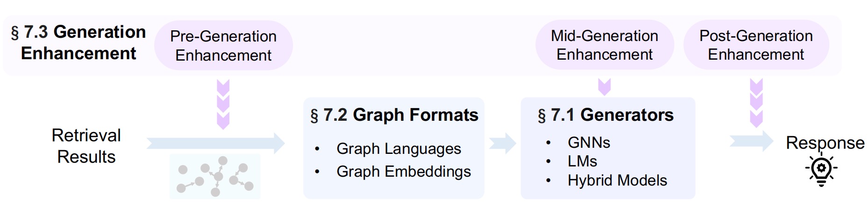868x207 pixels.
Task: Select the Post-Generation Enhancement pill
Action: pos(756,45)
